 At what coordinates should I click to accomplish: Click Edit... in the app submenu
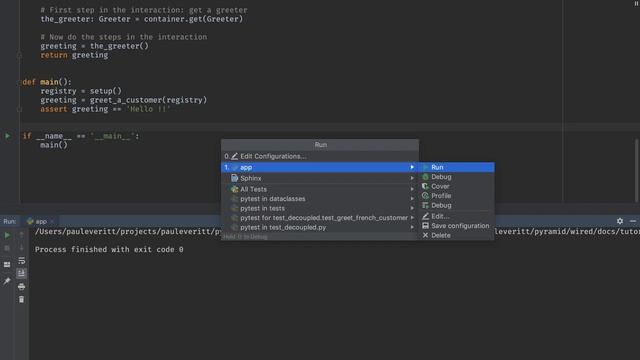(x=456, y=216)
